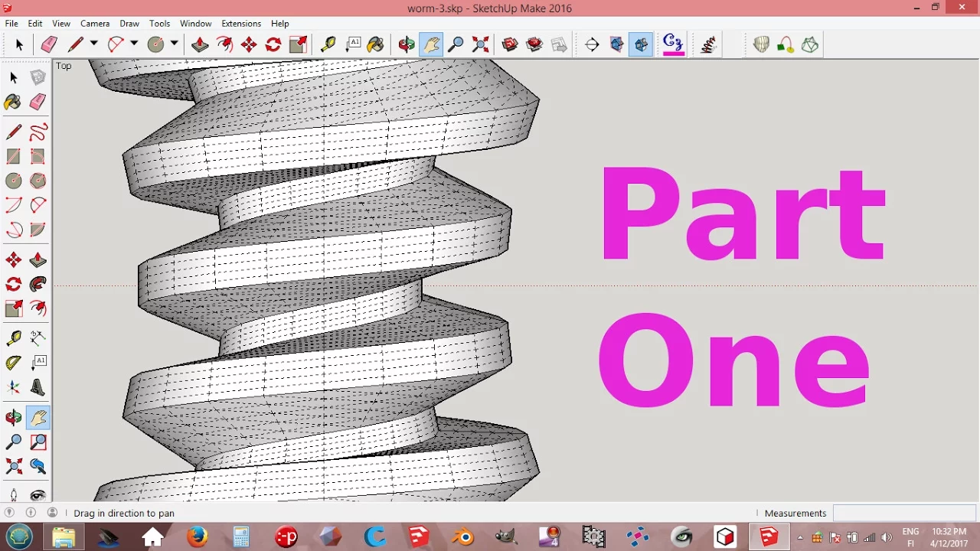980x551 pixels.
Task: Select the Pie tool
Action: [38, 230]
